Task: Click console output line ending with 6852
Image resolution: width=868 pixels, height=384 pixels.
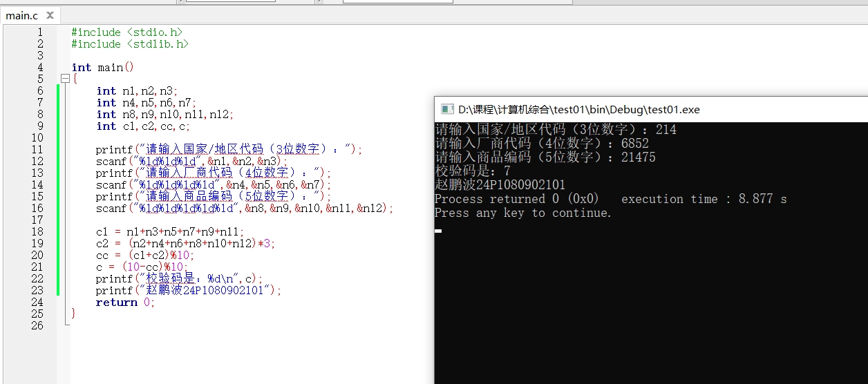Action: [x=542, y=143]
